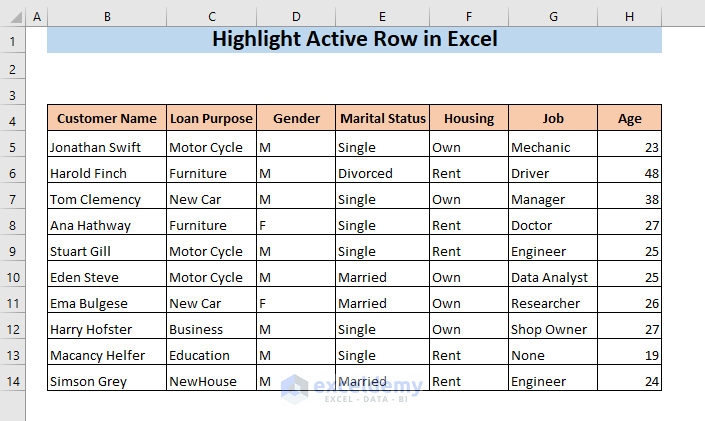
Task: Click the 'Housing' header cell
Action: click(x=469, y=118)
